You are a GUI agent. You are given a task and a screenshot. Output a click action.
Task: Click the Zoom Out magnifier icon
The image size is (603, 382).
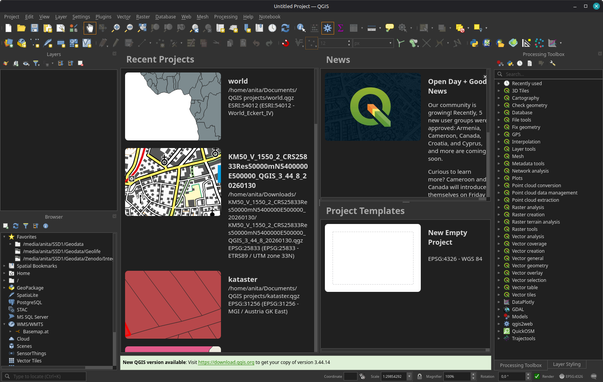click(x=129, y=28)
